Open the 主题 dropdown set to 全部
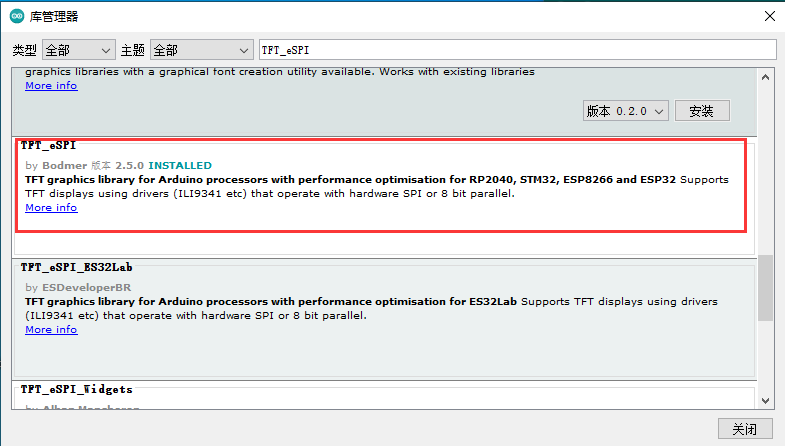Image resolution: width=785 pixels, height=446 pixels. coord(202,50)
